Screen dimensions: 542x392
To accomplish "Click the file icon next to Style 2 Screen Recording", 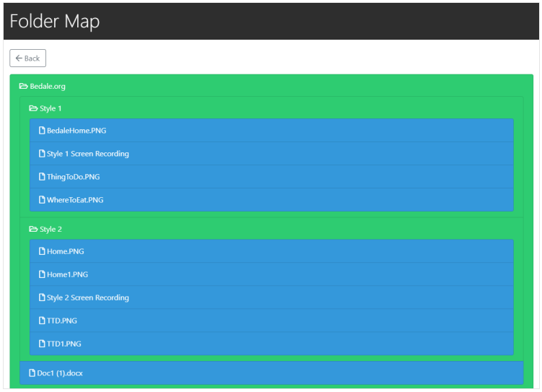I will click(x=42, y=297).
